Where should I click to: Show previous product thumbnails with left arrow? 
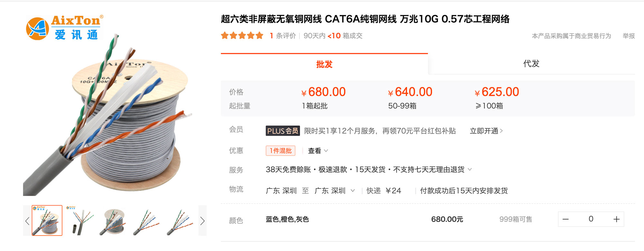27,221
